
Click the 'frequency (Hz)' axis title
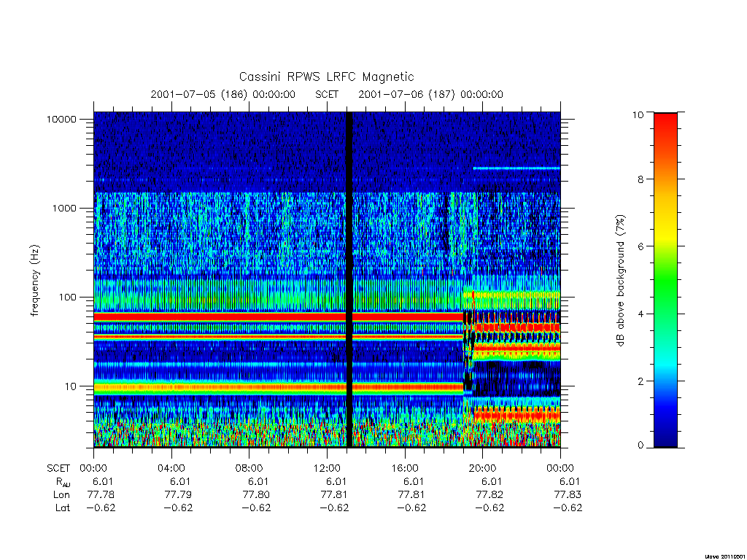coord(35,281)
